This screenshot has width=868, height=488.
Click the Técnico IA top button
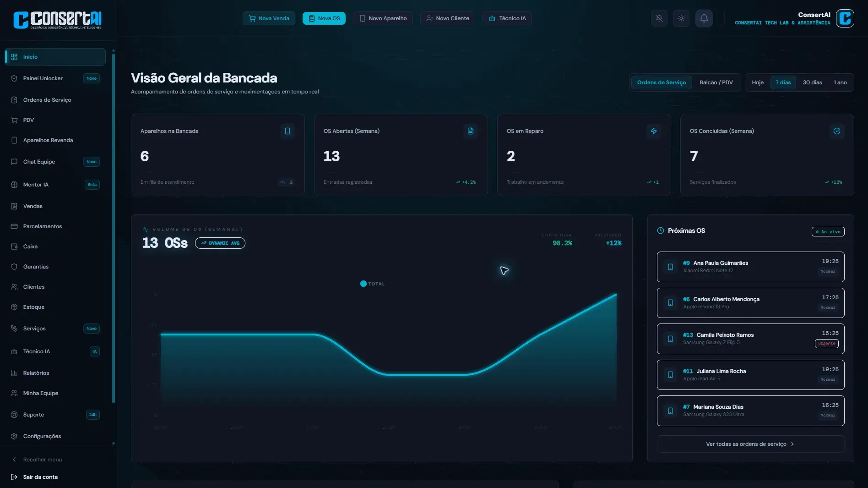pyautogui.click(x=507, y=18)
